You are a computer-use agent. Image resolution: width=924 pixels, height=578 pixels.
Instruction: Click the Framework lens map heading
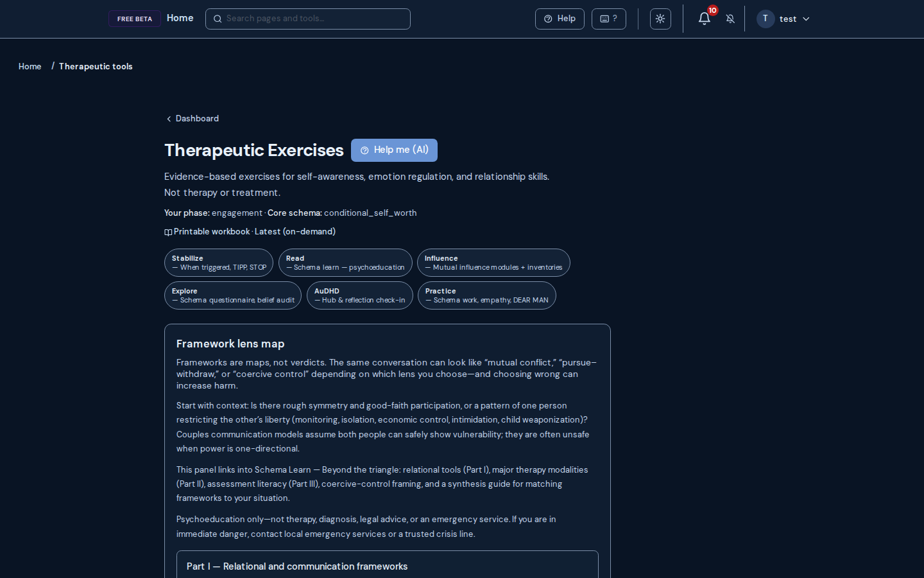pos(230,344)
